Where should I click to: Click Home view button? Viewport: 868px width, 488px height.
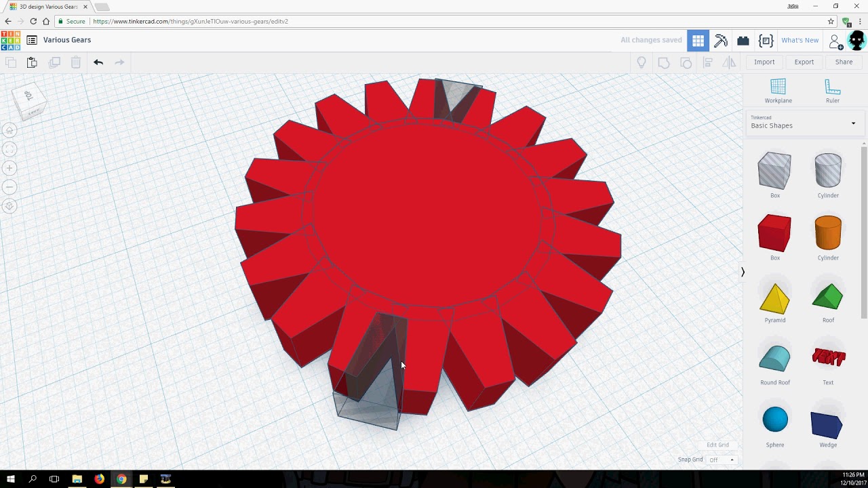pyautogui.click(x=9, y=130)
